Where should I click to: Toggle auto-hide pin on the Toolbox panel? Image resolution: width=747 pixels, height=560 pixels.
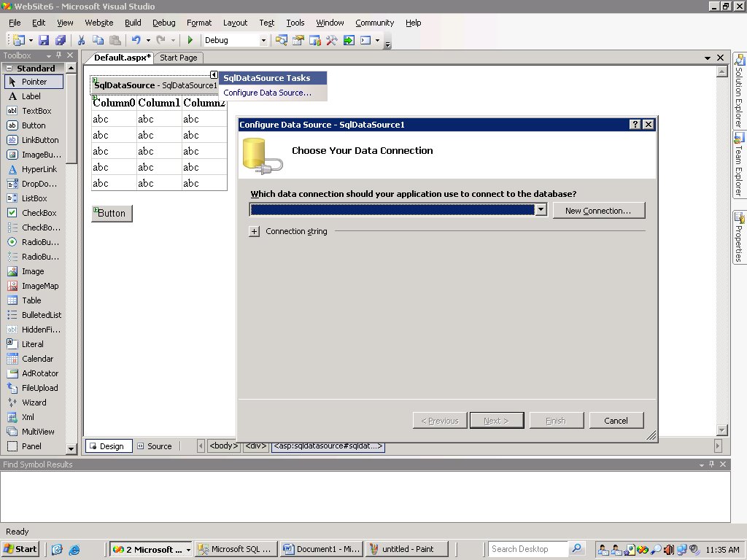click(x=58, y=55)
